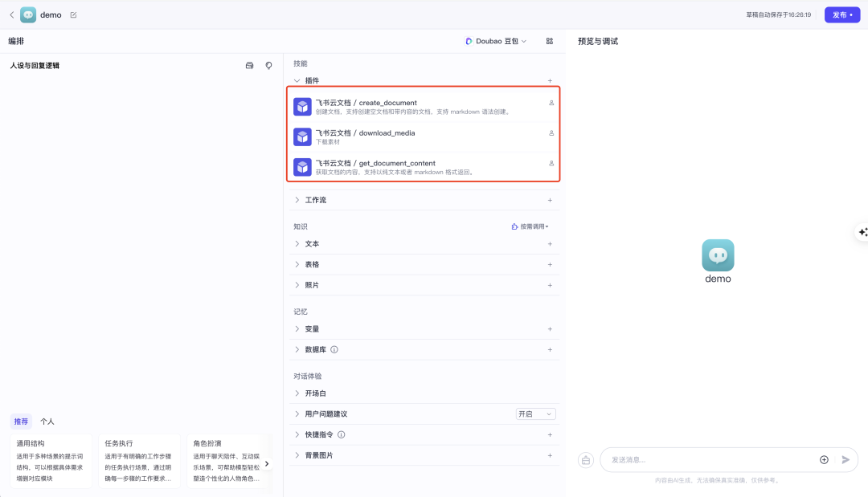Select the download_media plugin icon
Image resolution: width=868 pixels, height=497 pixels.
[x=302, y=136]
